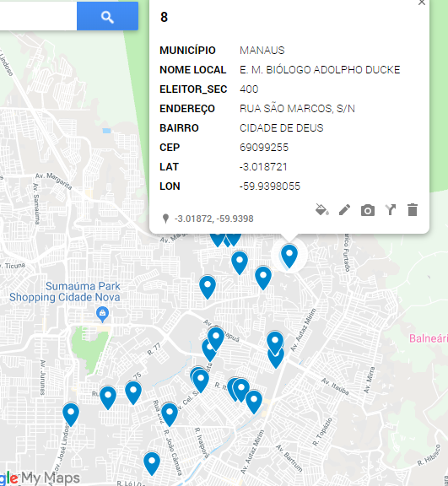448x486 pixels.
Task: Close the info window popup
Action: 421,3
